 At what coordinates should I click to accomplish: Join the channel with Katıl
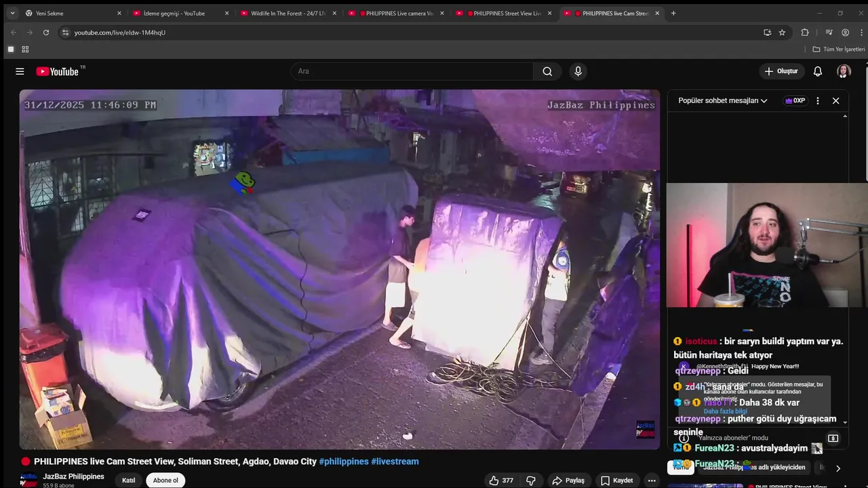pos(129,481)
